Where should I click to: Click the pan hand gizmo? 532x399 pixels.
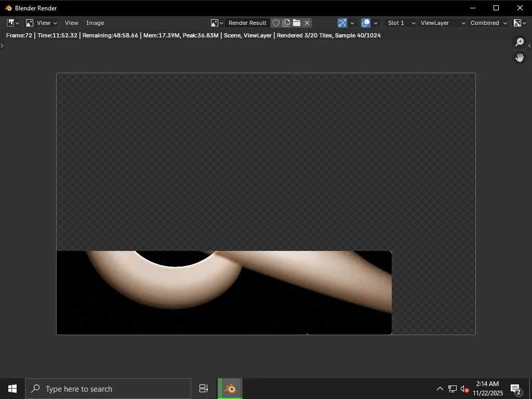coord(520,58)
